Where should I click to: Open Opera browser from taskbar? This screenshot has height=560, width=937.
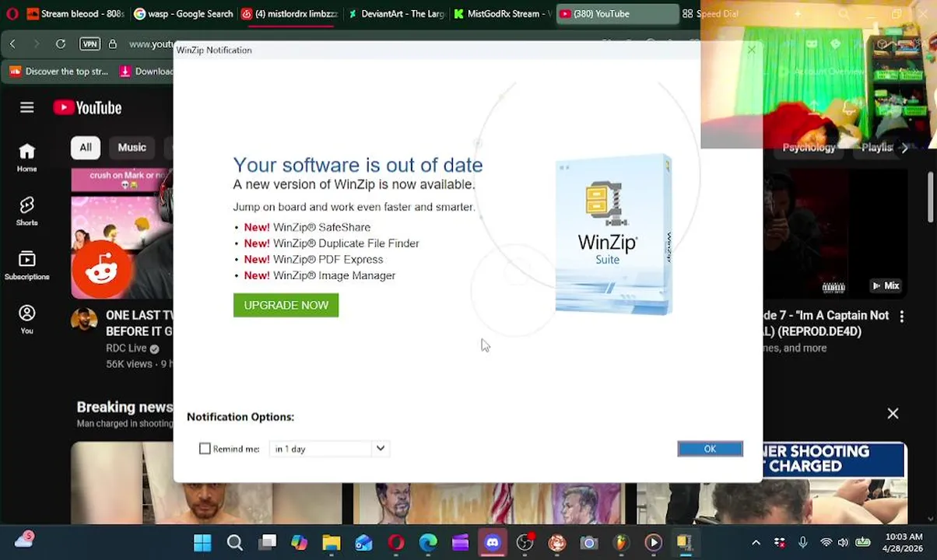click(396, 542)
